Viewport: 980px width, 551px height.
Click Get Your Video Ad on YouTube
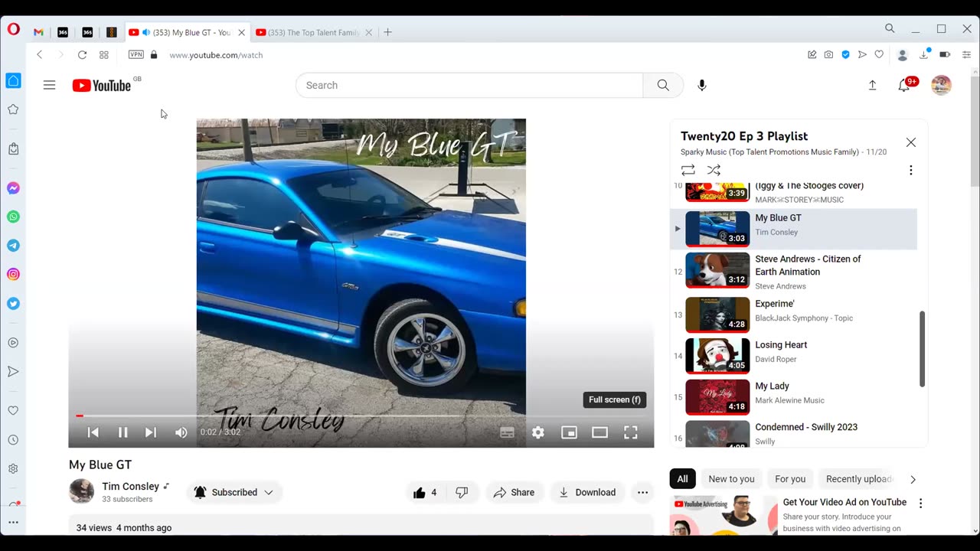tap(844, 502)
